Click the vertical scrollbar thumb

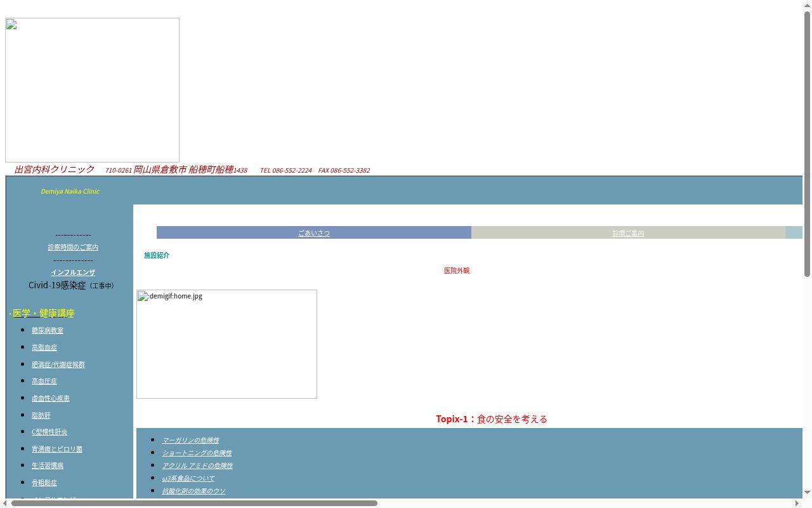tap(807, 144)
